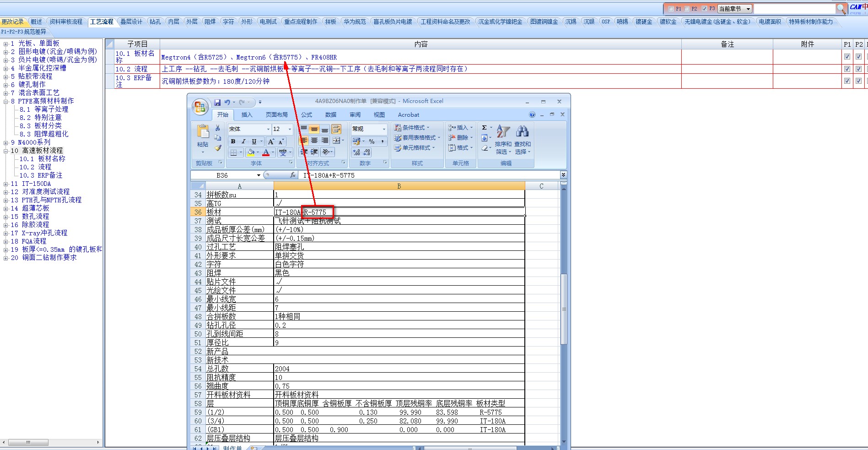Click the red font color A button
868x450 pixels.
(266, 152)
